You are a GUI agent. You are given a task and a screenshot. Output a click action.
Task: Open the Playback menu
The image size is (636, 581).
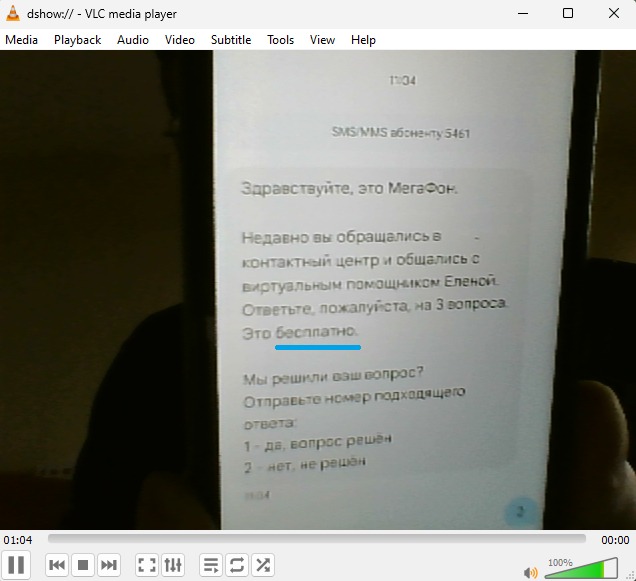(77, 40)
